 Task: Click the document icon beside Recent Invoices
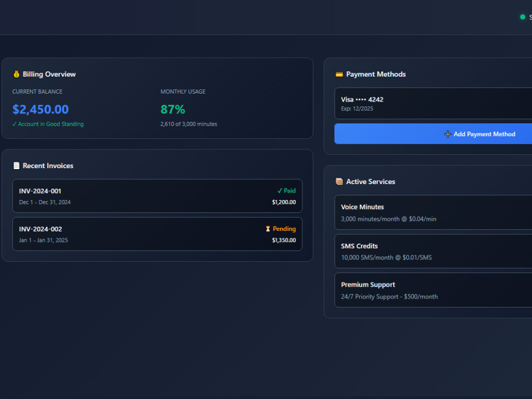16,165
